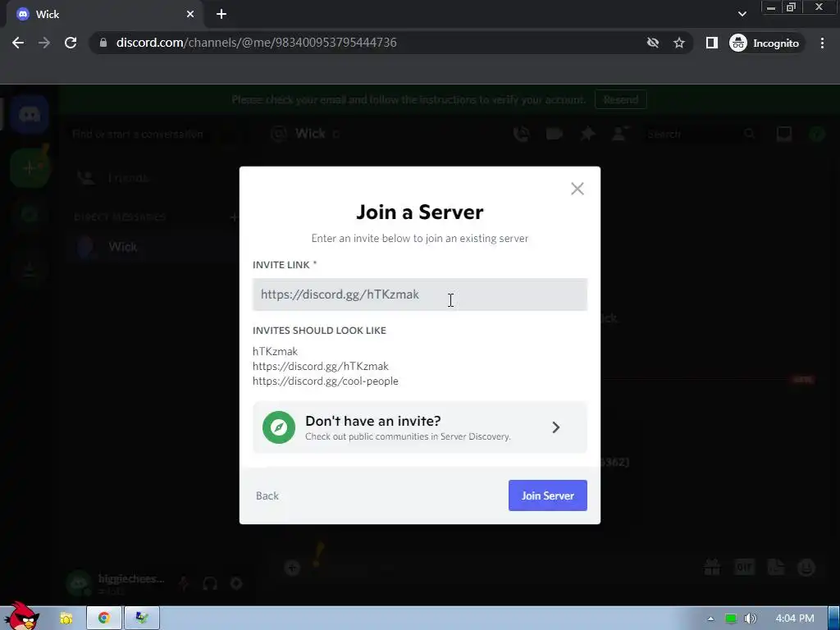This screenshot has width=840, height=630.
Task: Click the Add Friends to DM icon
Action: 620,134
